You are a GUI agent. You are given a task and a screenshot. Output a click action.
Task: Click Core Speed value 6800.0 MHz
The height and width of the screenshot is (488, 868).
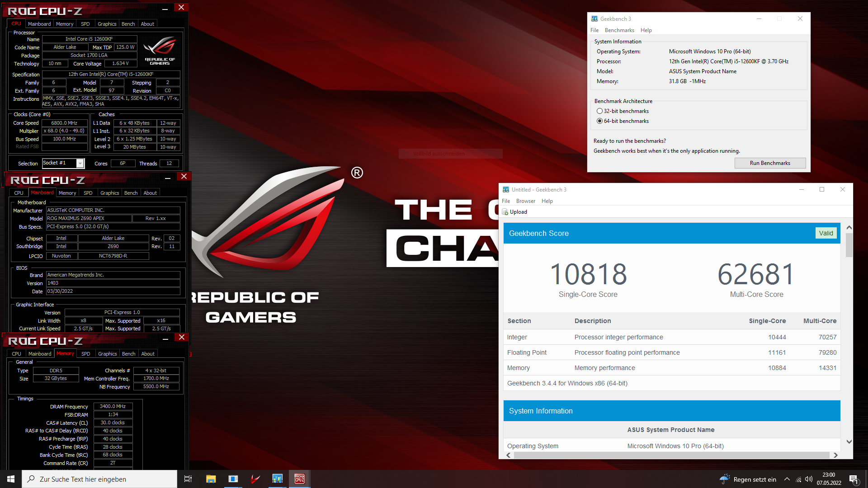tap(64, 123)
